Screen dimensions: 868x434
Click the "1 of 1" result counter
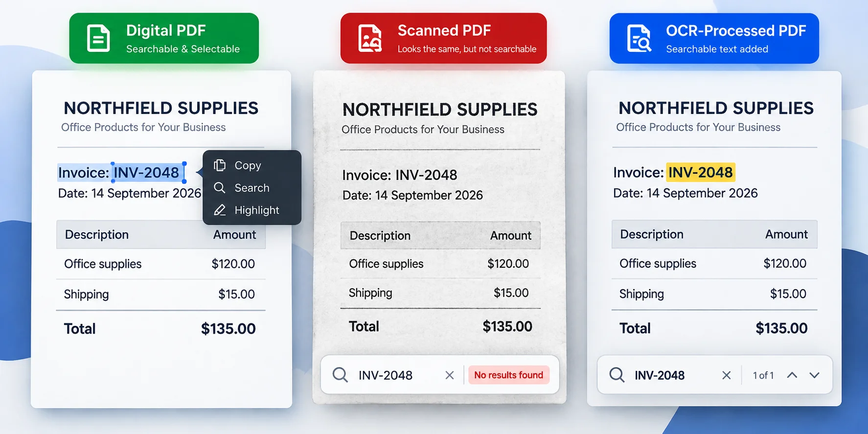tap(763, 375)
